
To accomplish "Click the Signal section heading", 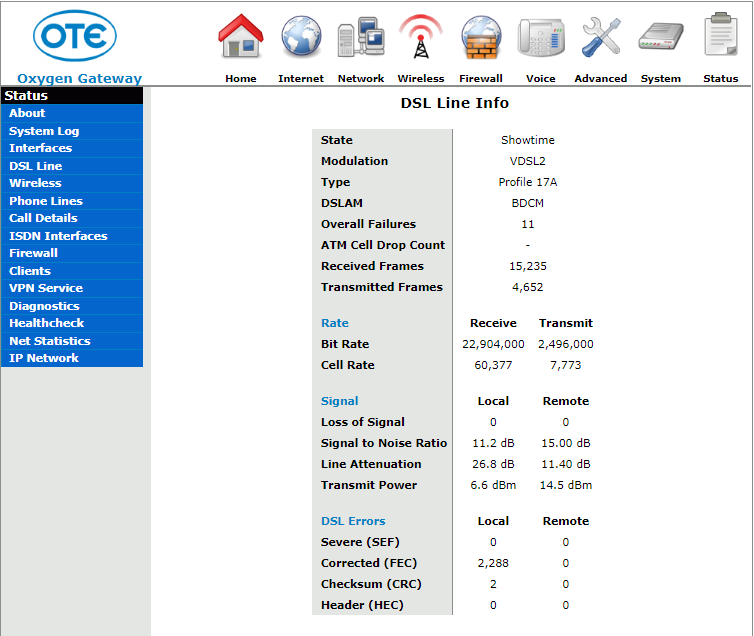I will (339, 401).
